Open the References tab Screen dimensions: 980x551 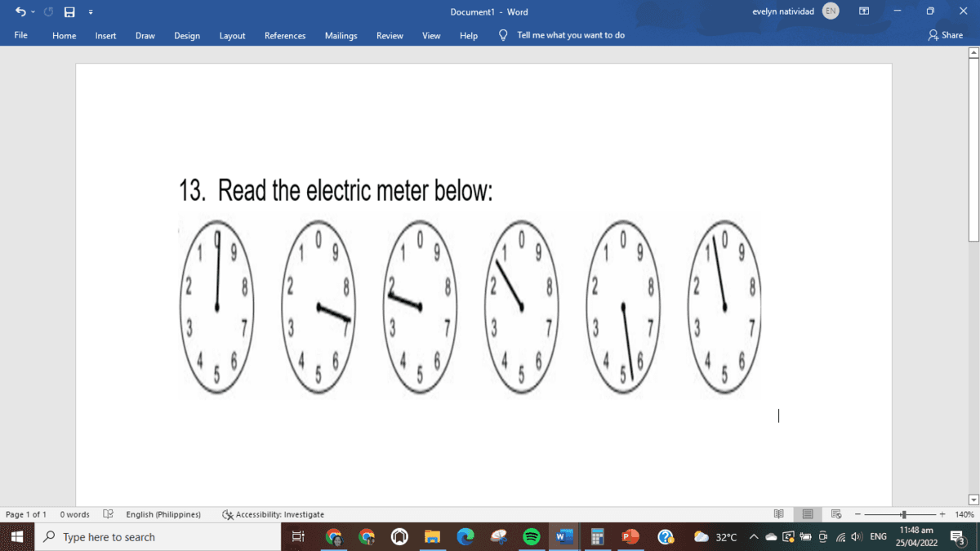285,35
